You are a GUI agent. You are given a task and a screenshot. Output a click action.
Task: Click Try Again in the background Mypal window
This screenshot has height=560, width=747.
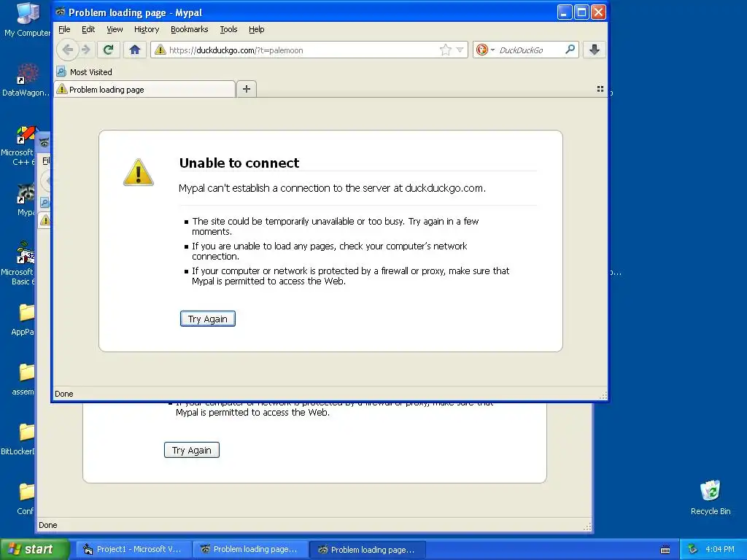click(x=192, y=450)
